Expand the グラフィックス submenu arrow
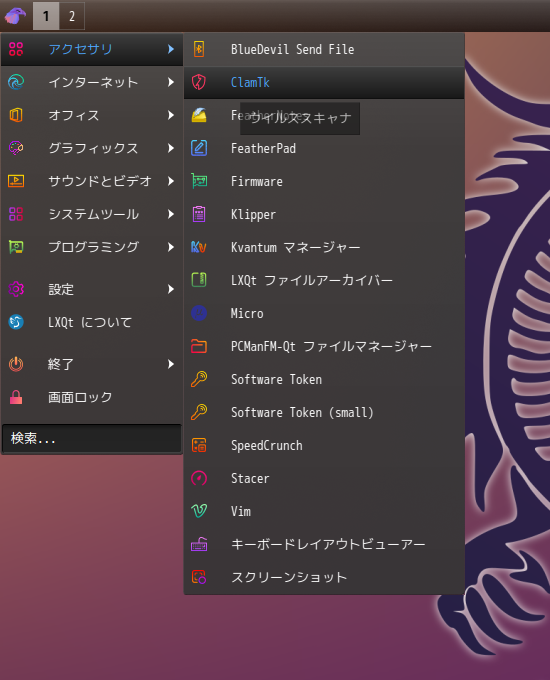 tap(171, 148)
